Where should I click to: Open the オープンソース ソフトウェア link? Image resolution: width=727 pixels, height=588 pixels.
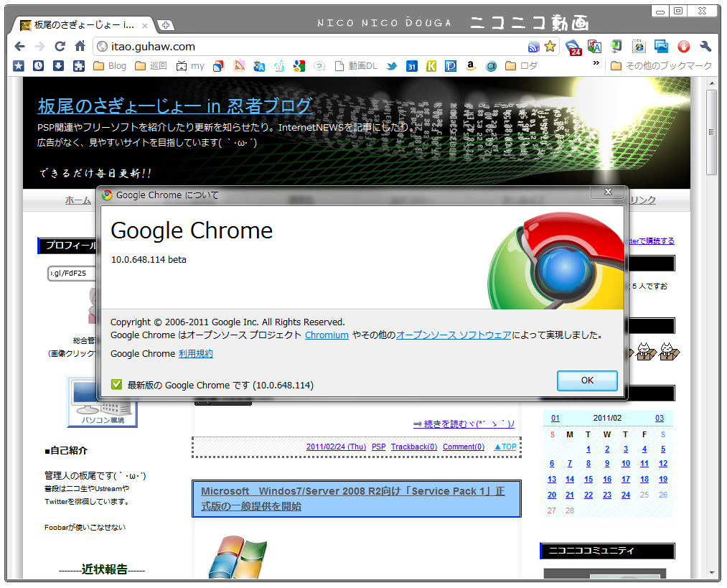point(454,335)
